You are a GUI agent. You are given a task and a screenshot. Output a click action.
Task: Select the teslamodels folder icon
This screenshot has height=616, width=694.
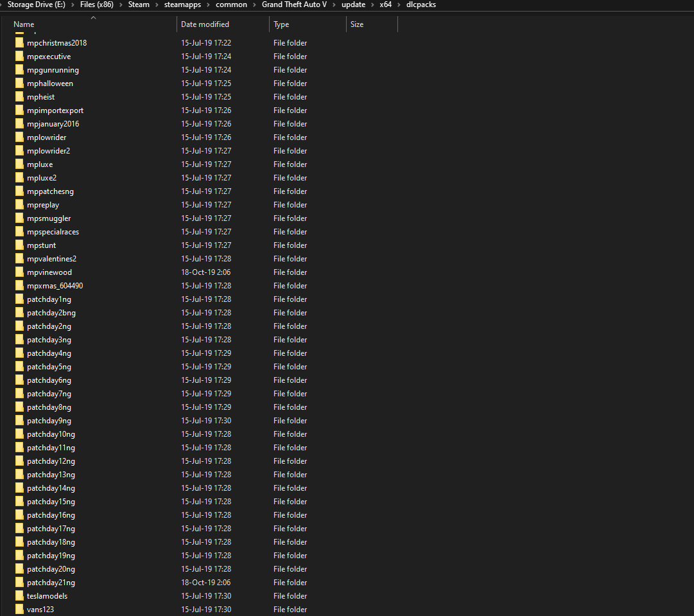[19, 596]
